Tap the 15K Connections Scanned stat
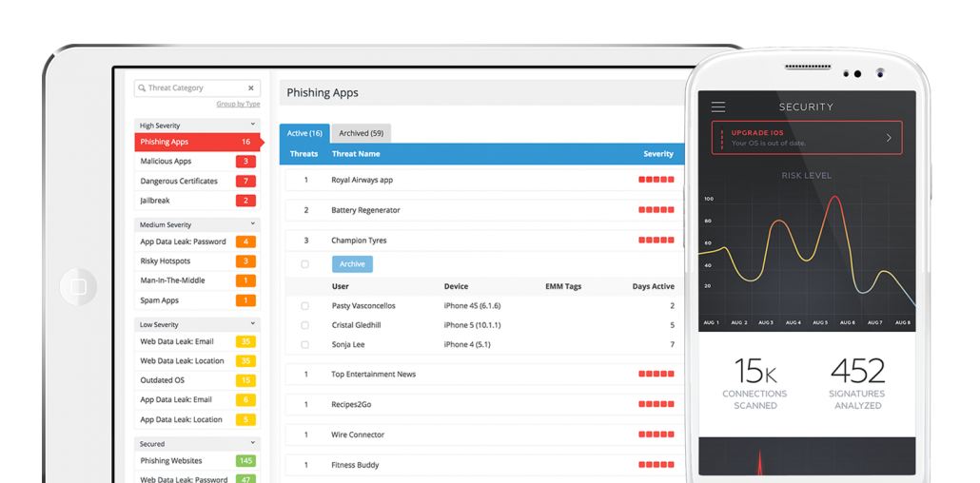This screenshot has height=483, width=980. pyautogui.click(x=755, y=383)
